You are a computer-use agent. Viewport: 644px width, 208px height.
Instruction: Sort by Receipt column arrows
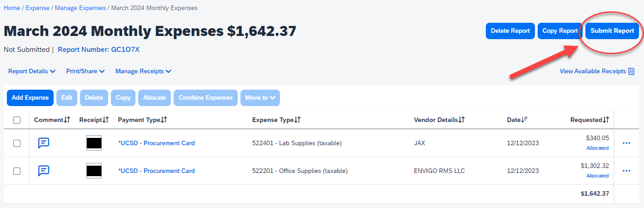(105, 120)
